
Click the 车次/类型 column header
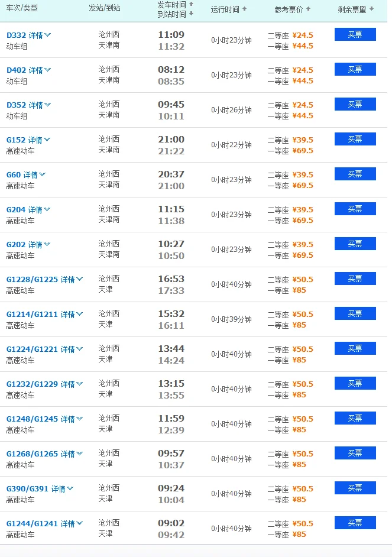[21, 9]
